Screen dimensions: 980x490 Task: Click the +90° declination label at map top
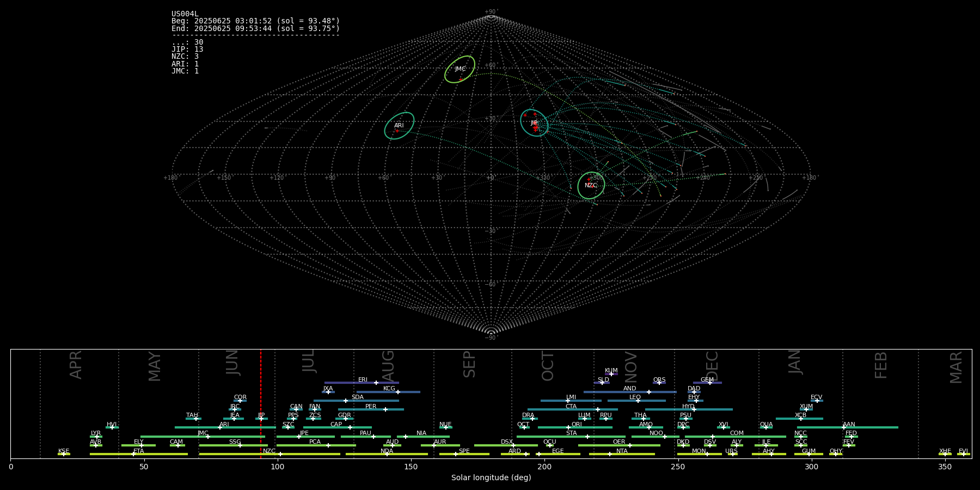491,12
